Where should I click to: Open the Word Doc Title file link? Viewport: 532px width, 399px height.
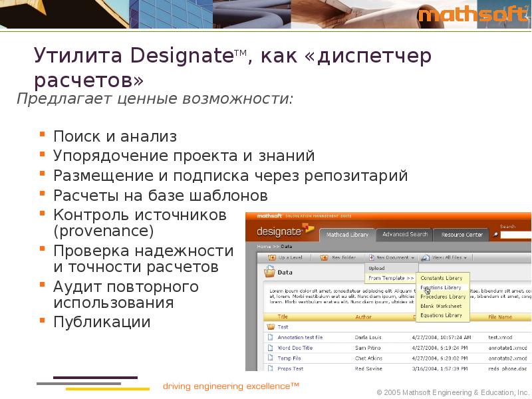click(295, 348)
